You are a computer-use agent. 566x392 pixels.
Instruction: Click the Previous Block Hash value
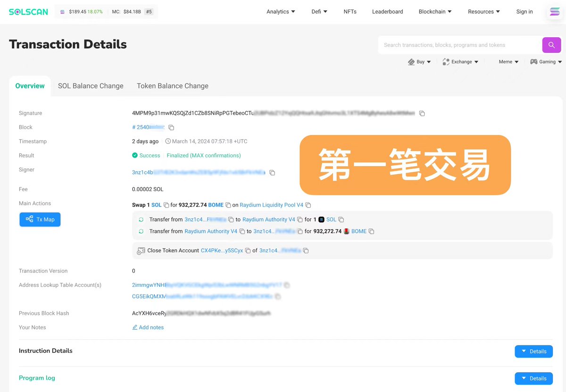click(x=201, y=313)
